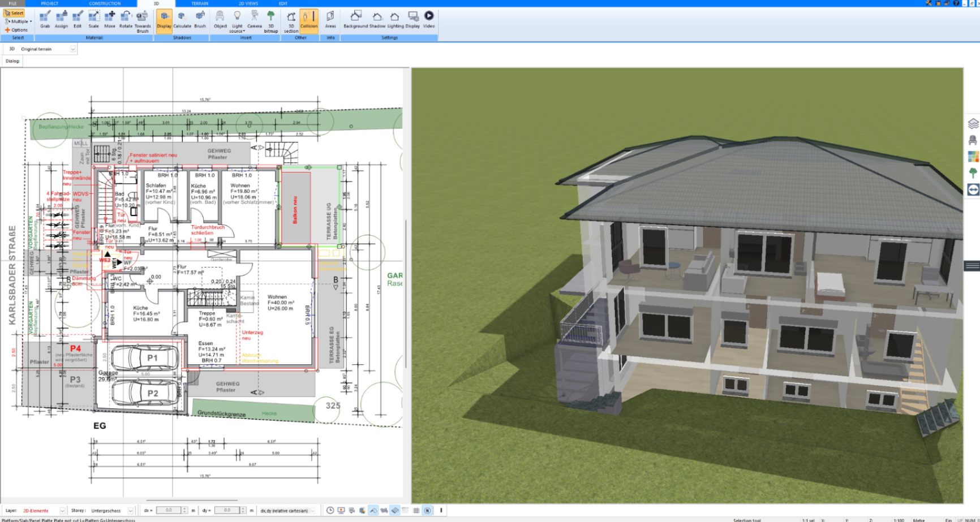Open the FILE menu tab

[12, 3]
